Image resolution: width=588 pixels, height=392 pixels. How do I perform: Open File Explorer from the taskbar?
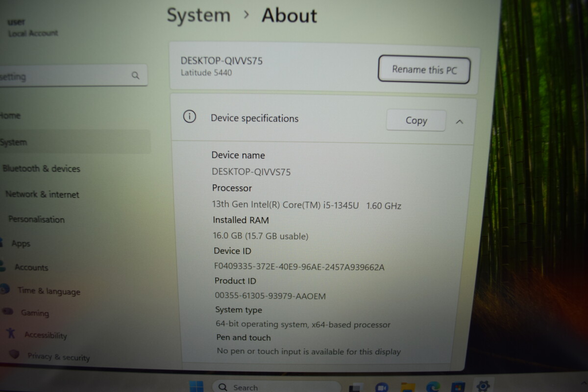(408, 387)
